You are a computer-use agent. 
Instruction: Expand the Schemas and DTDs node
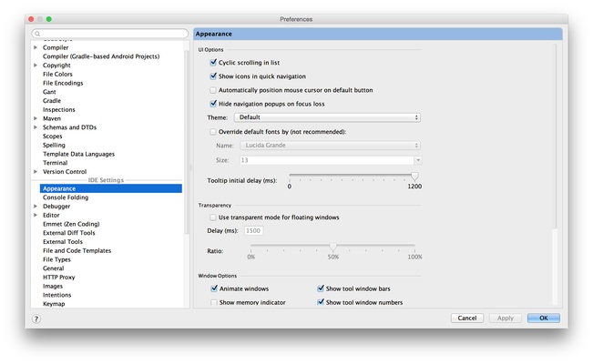click(x=36, y=127)
